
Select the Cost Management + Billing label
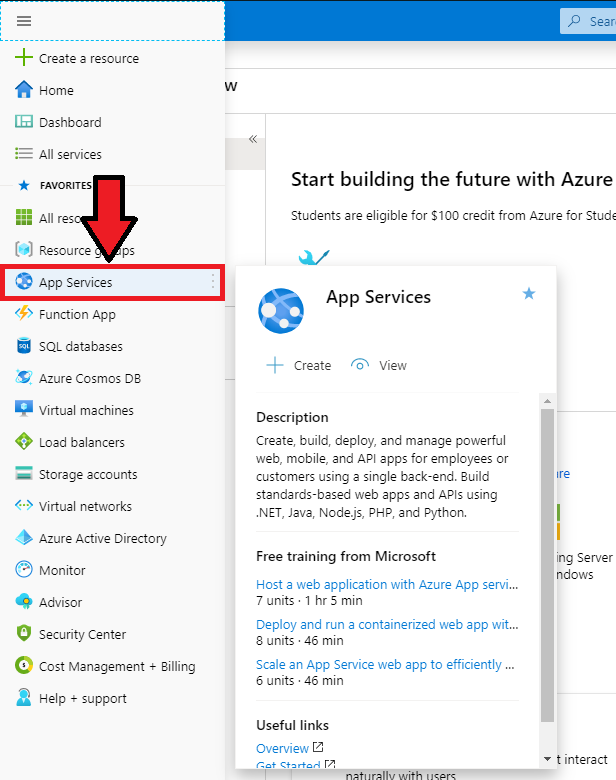pyautogui.click(x=117, y=667)
